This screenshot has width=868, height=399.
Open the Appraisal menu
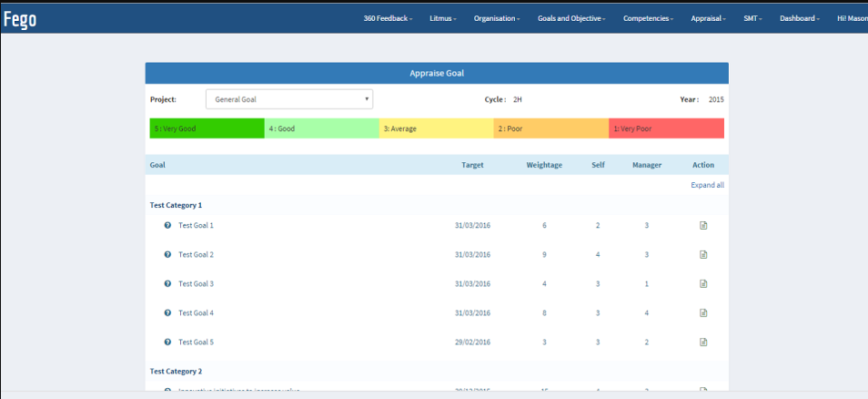[x=708, y=18]
